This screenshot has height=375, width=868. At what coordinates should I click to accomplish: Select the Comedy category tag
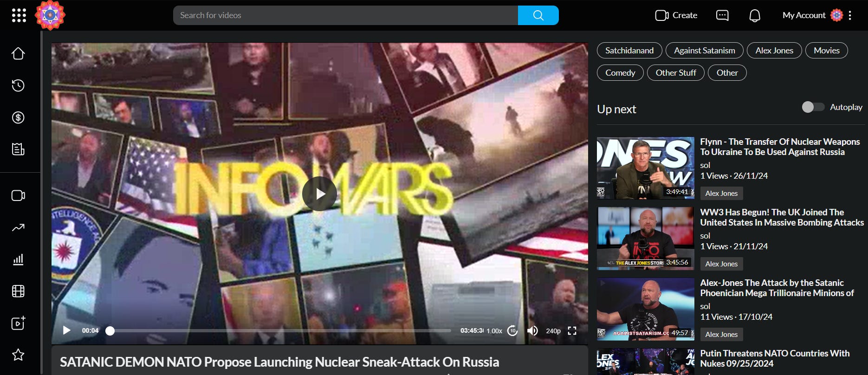(620, 73)
